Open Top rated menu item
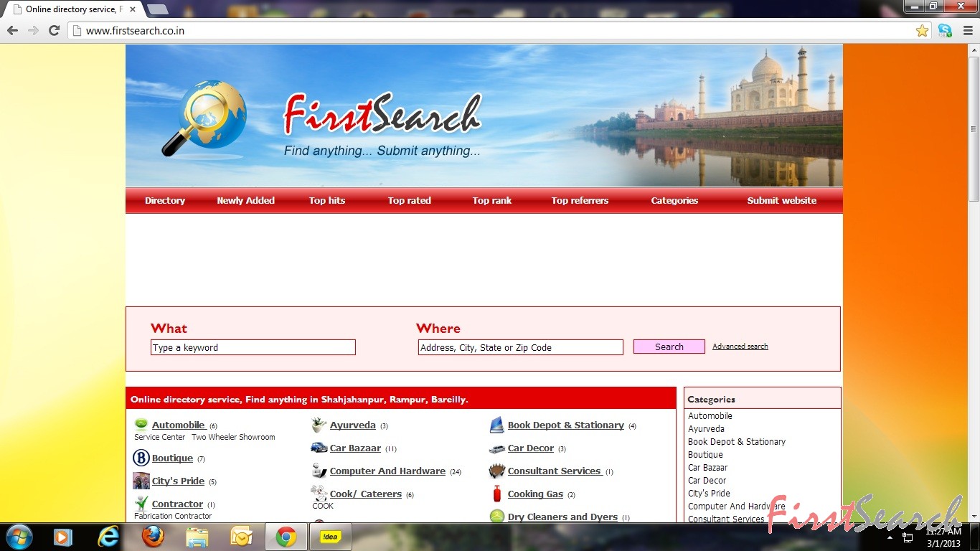980x551 pixels. pos(410,200)
